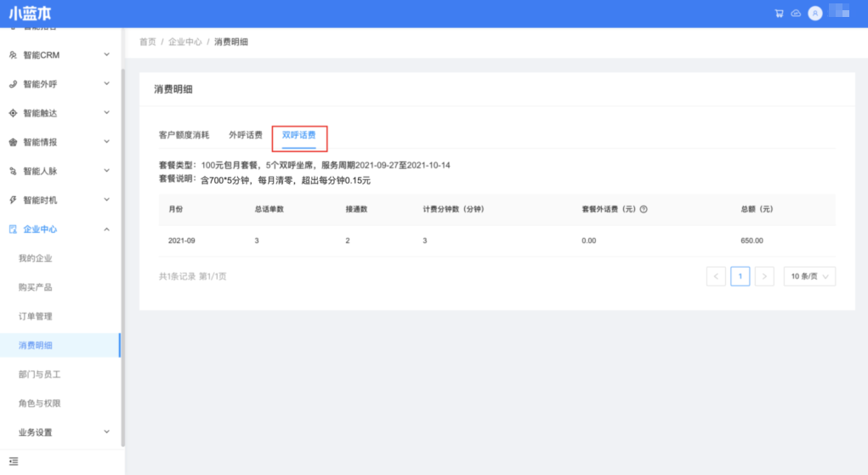Open 订单管理 in the sidebar

(36, 316)
